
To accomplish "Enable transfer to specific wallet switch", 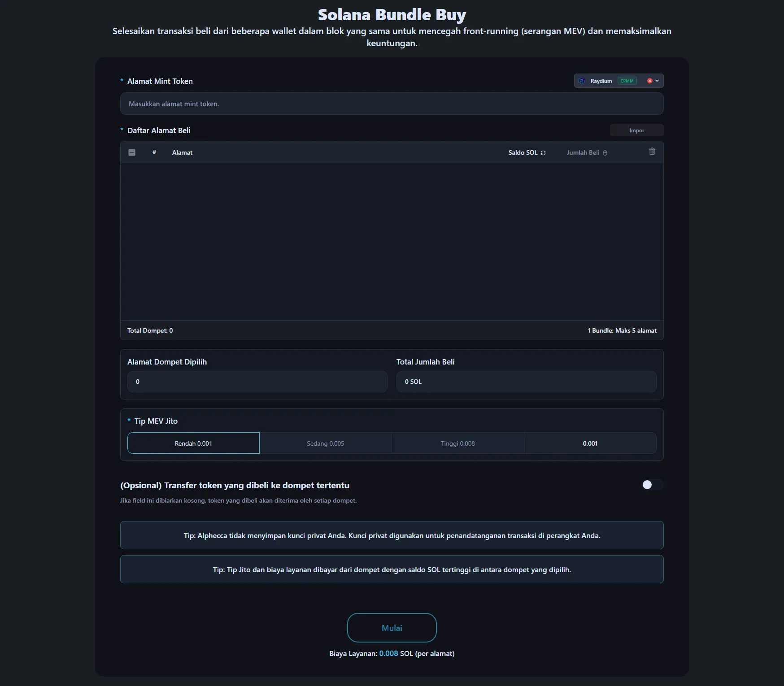I will click(x=652, y=485).
